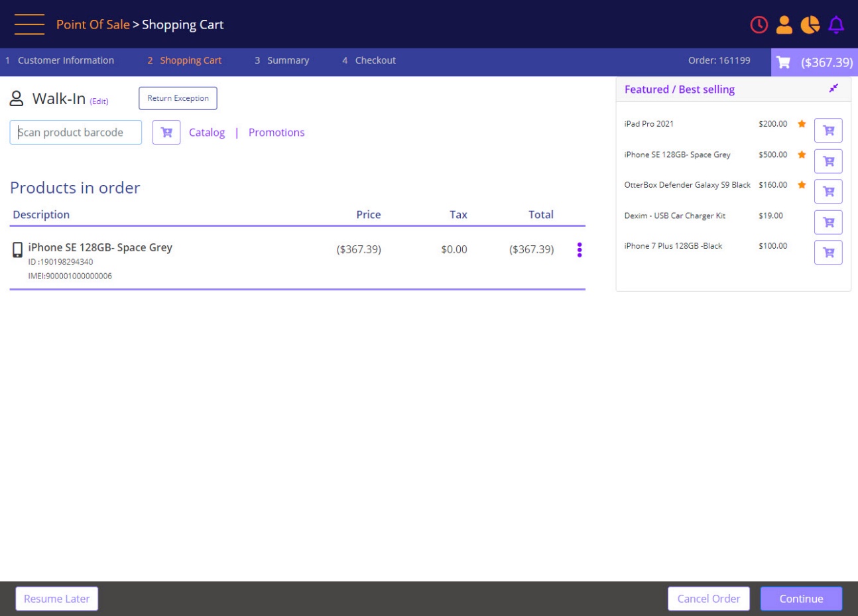858x616 pixels.
Task: Click the star beside OtterBox Defender
Action: pyautogui.click(x=802, y=185)
